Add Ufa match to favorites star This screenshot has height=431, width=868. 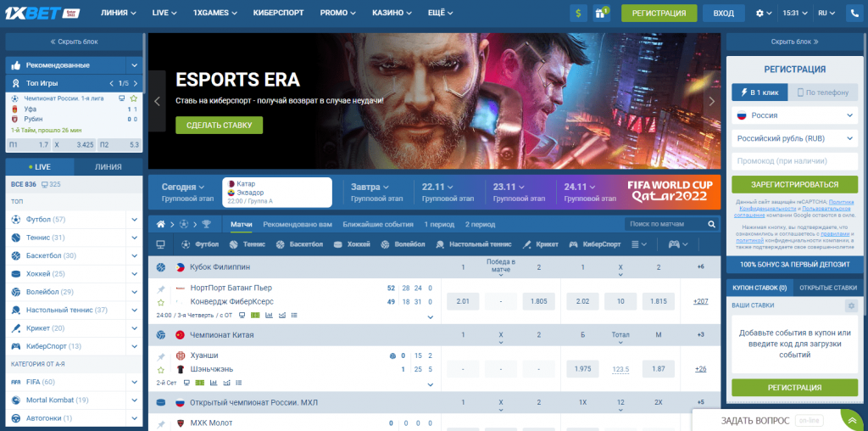[133, 99]
